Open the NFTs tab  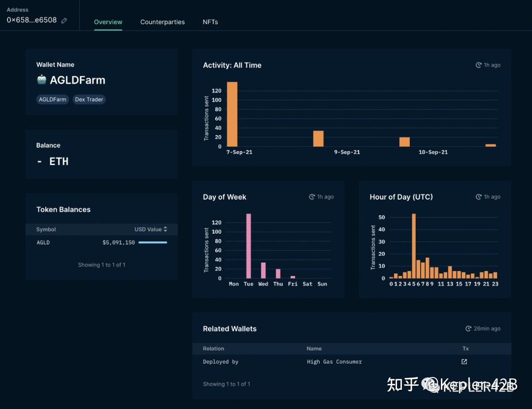point(210,22)
